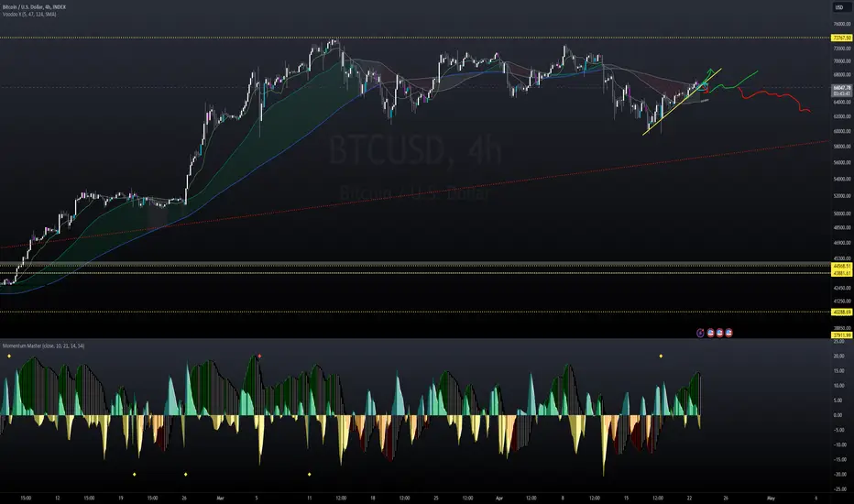Click the Bitcoin / U.S. Dollar symbol title
Screen dimensions: 854x504
point(34,7)
